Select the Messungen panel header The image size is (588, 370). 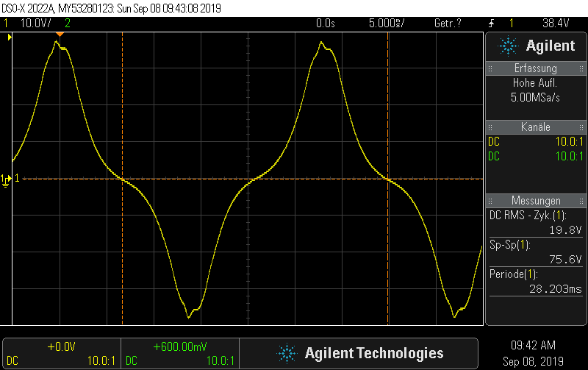tap(536, 200)
